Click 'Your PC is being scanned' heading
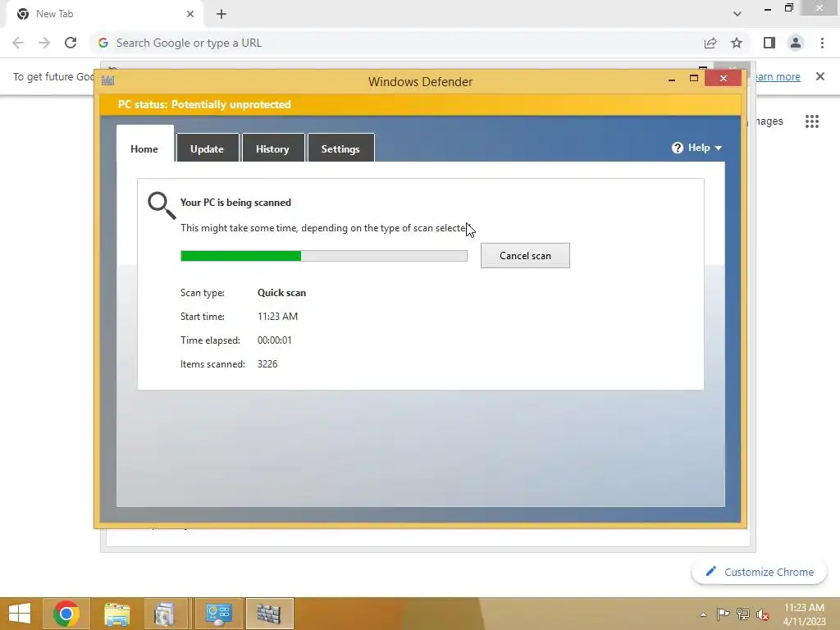This screenshot has height=630, width=840. click(235, 203)
